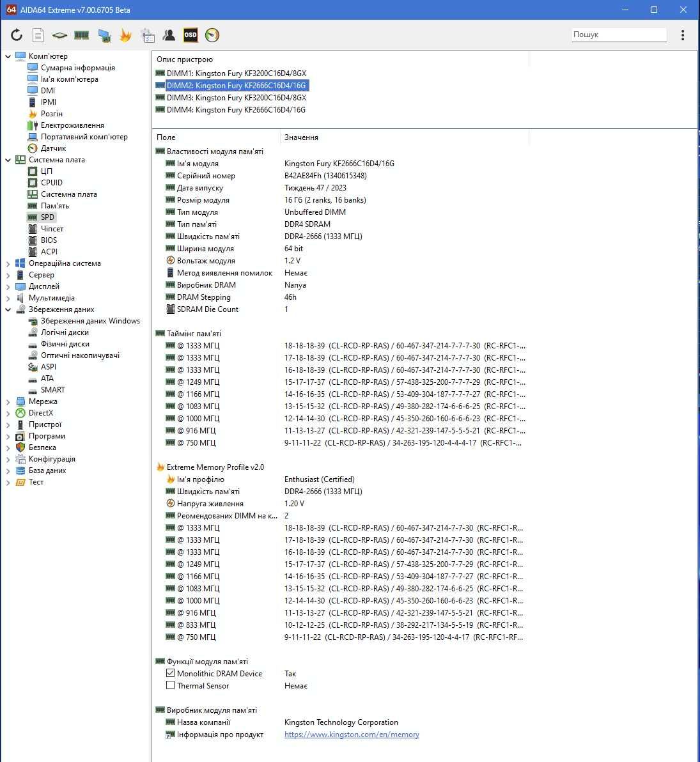Image resolution: width=700 pixels, height=762 pixels.
Task: Open the sensor gauge toolbar icon
Action: tap(212, 35)
